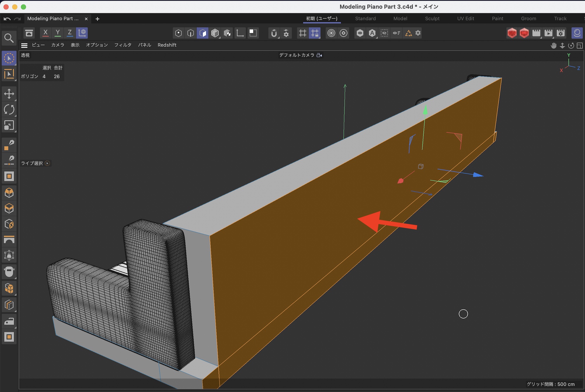585x392 pixels.
Task: Toggle the magnet Enable Snap button
Action: coord(274,33)
